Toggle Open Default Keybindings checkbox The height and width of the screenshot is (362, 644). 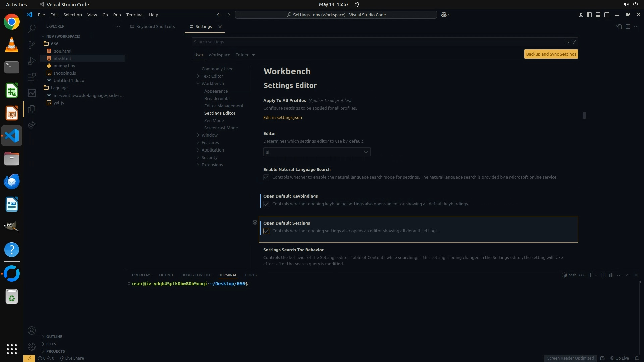pyautogui.click(x=266, y=204)
